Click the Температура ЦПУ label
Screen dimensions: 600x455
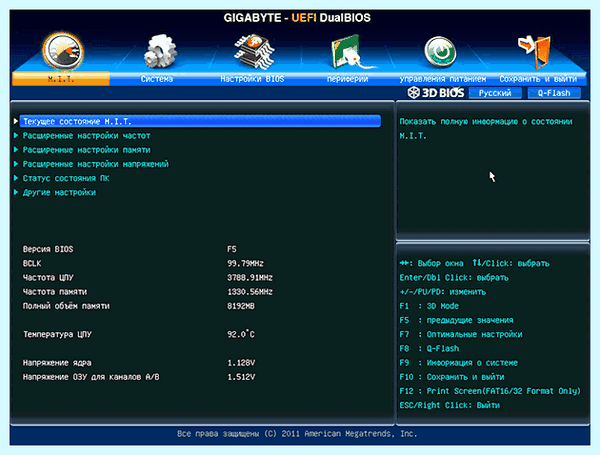[x=57, y=334]
